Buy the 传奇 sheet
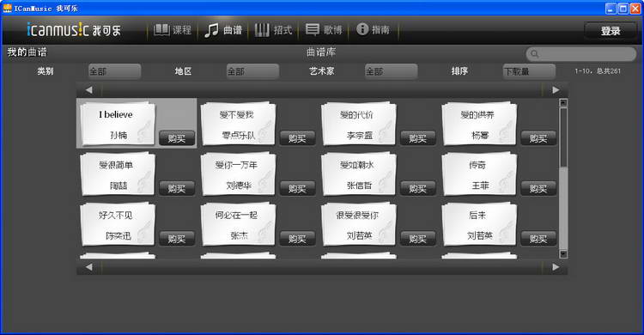The height and width of the screenshot is (335, 644). (538, 188)
